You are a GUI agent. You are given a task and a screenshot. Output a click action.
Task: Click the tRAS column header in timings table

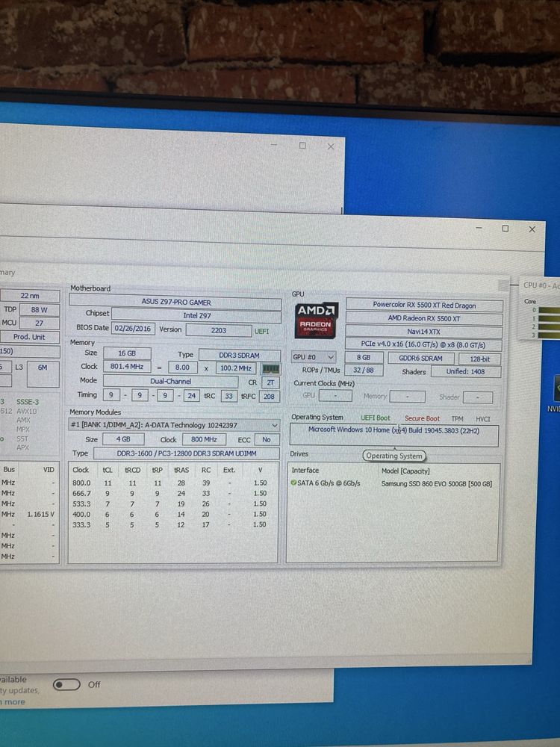click(181, 470)
